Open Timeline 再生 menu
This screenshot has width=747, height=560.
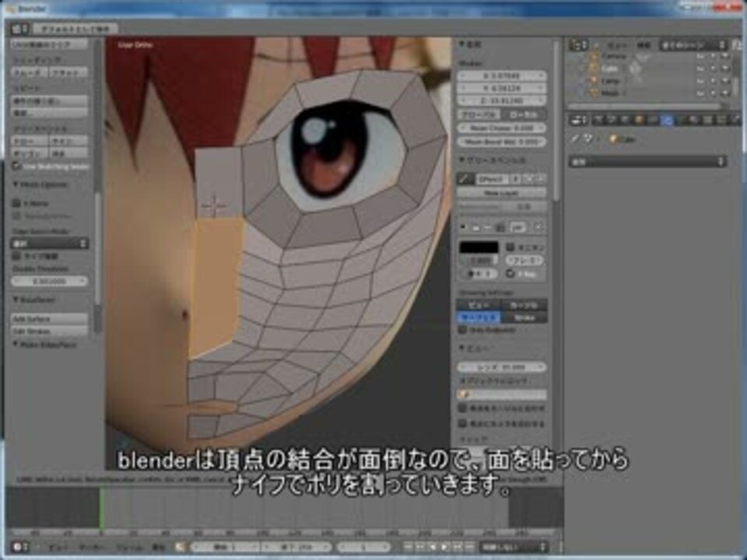[x=159, y=547]
